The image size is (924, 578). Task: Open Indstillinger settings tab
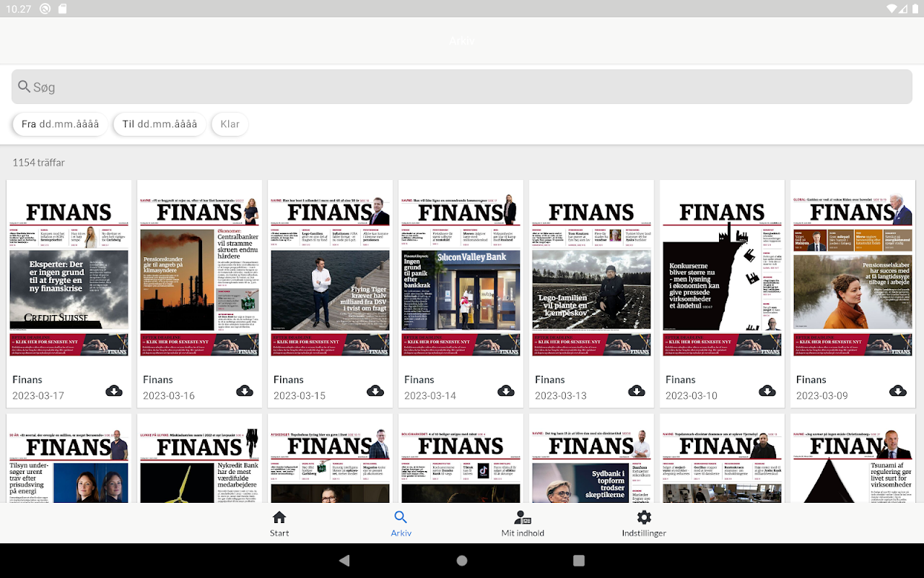[x=644, y=524]
